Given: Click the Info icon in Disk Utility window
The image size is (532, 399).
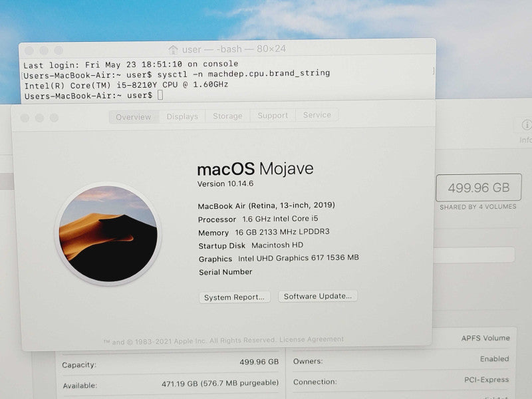Looking at the screenshot, I should (x=527, y=125).
